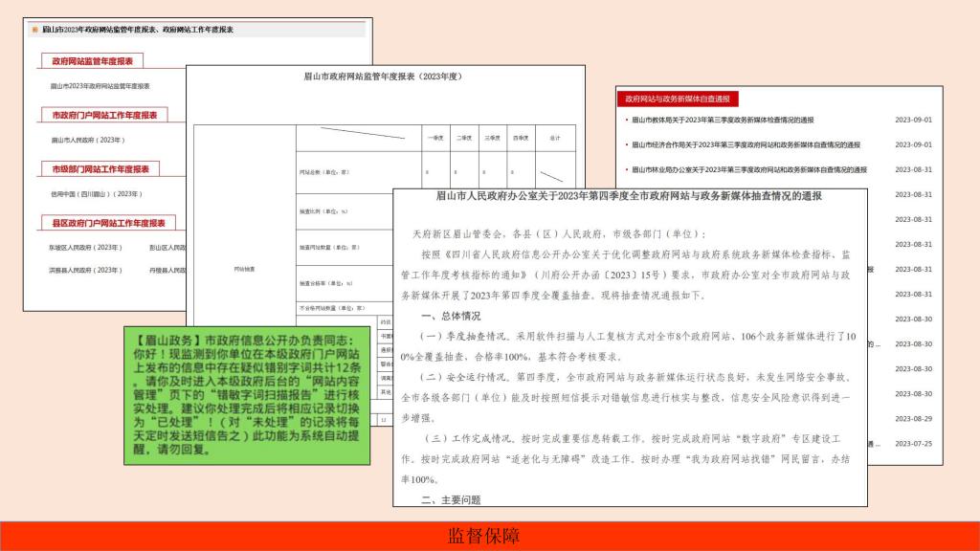Click the addressee line 天府新区眉山管委会 in the notice

(559, 234)
